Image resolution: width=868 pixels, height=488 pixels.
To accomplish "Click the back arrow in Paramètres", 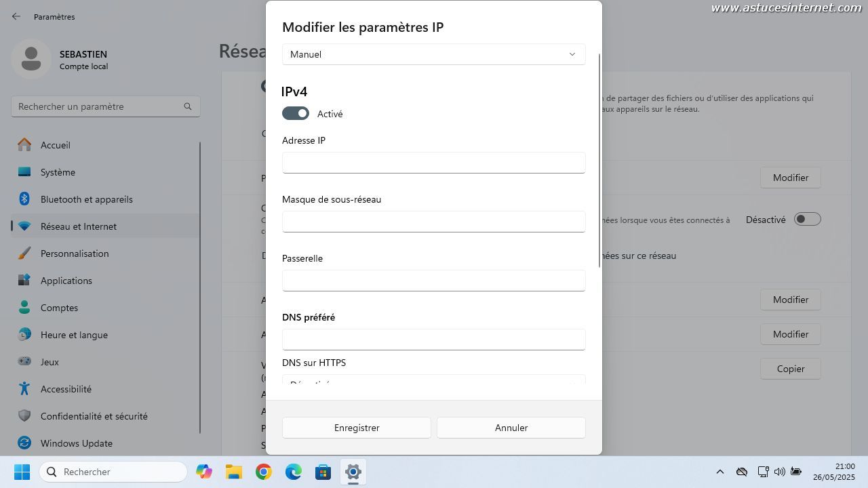I will point(16,16).
